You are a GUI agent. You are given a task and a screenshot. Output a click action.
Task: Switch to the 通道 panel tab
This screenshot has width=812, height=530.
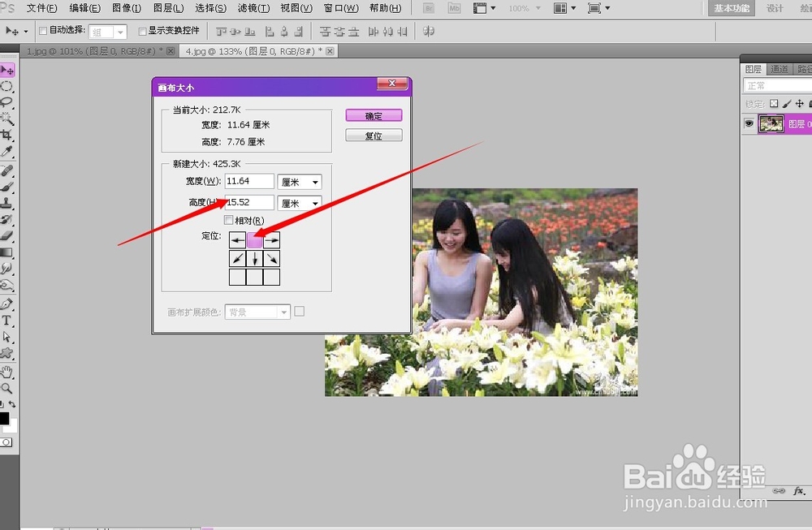click(x=779, y=69)
